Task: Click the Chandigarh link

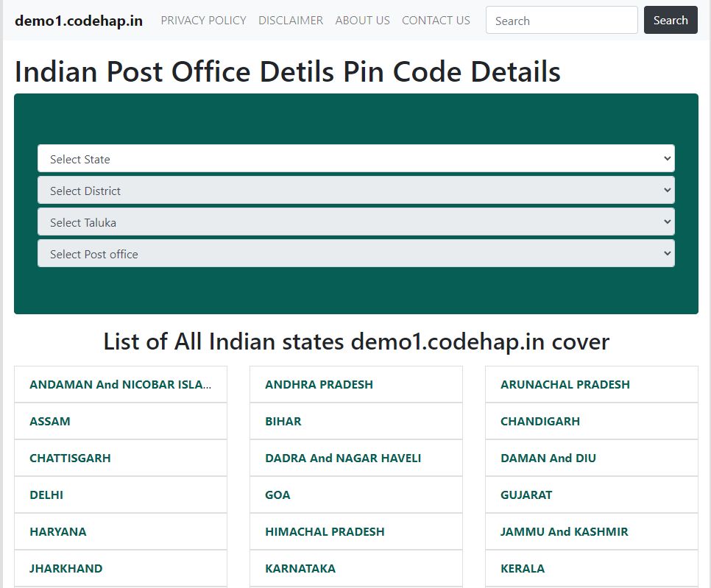Action: click(540, 421)
